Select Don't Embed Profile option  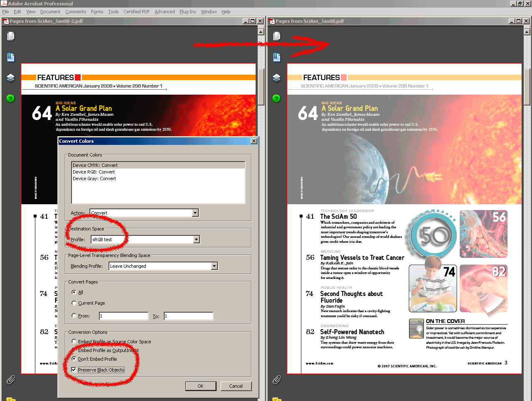tap(74, 359)
